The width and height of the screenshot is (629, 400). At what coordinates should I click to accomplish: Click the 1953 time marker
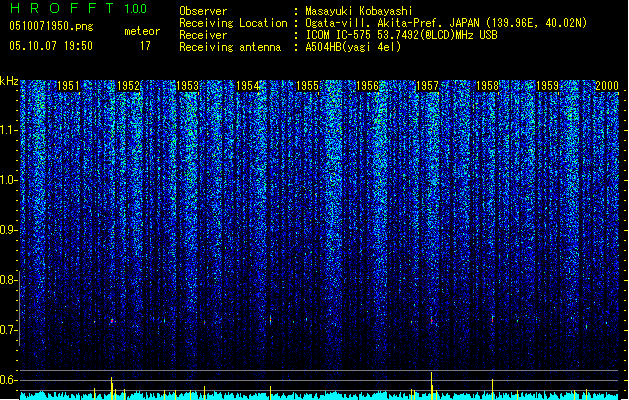click(x=187, y=86)
